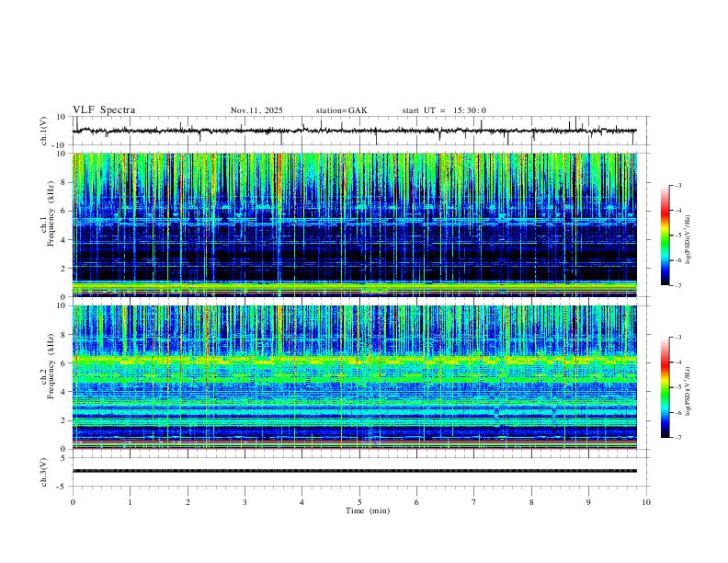Click time axis tick label '10'

click(x=646, y=502)
